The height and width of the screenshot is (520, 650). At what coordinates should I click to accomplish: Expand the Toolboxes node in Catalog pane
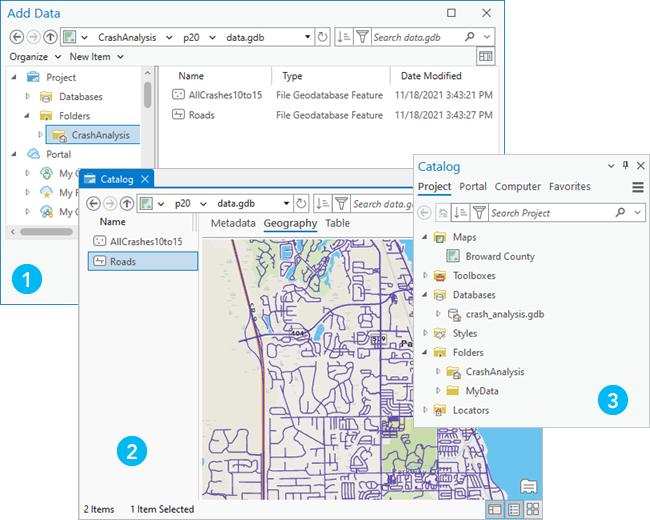(425, 276)
